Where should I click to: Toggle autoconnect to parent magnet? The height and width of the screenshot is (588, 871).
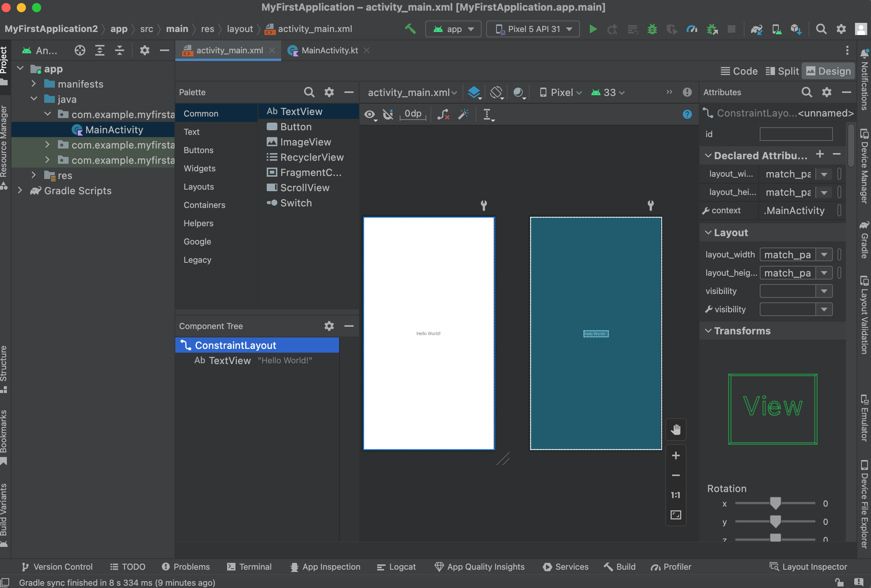click(x=388, y=114)
